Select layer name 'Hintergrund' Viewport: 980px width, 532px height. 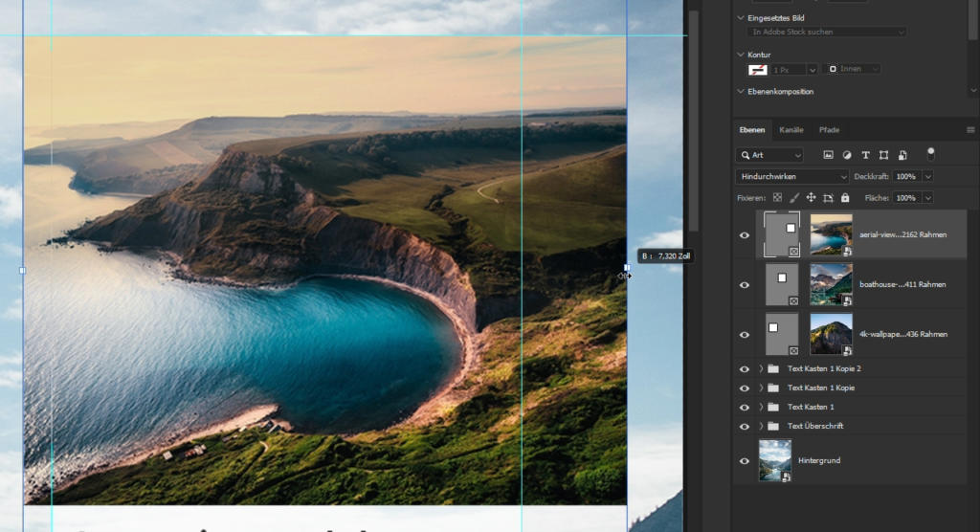click(819, 461)
